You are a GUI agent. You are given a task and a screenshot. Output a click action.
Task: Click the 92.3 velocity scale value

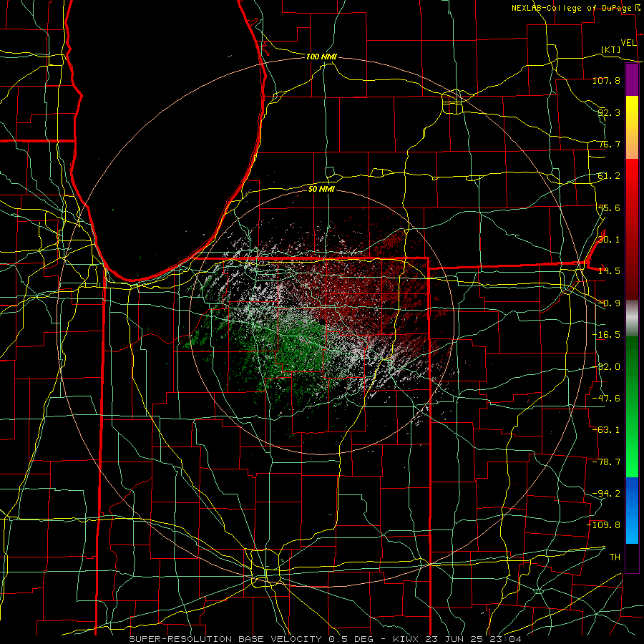609,112
